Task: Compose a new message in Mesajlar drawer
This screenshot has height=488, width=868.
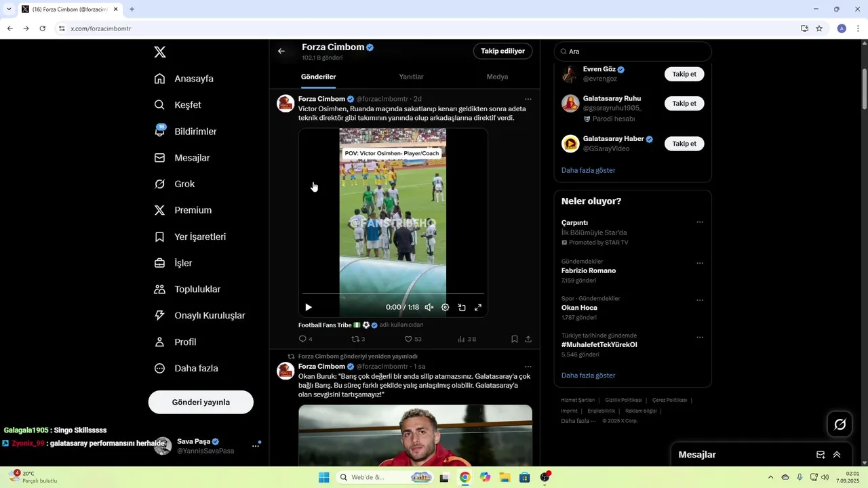Action: (821, 455)
